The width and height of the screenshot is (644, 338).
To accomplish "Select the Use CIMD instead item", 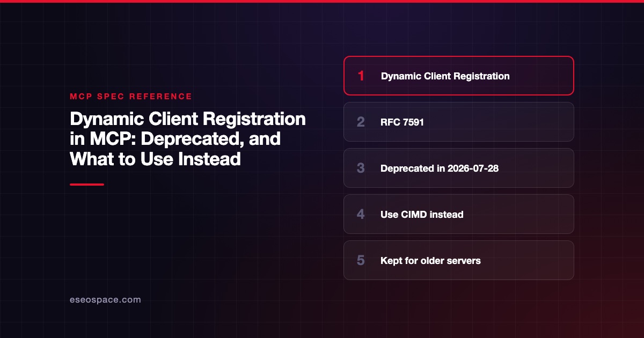I will click(459, 214).
